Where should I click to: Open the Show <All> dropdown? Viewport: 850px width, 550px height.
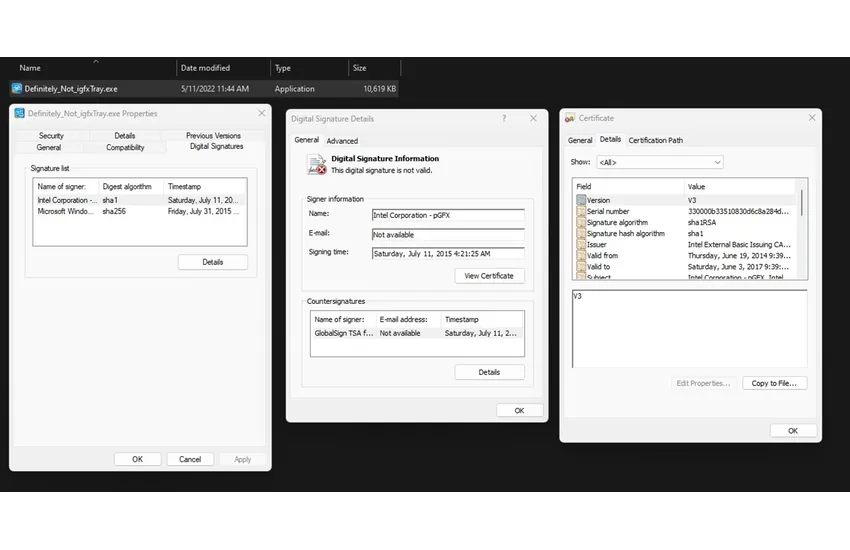coord(660,162)
